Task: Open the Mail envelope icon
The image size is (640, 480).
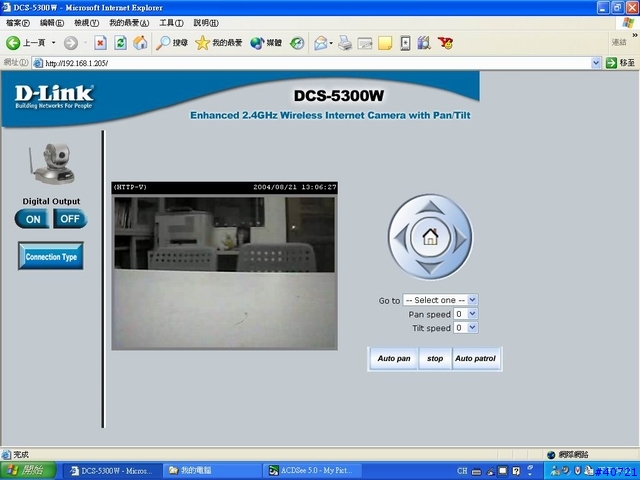Action: [321, 43]
